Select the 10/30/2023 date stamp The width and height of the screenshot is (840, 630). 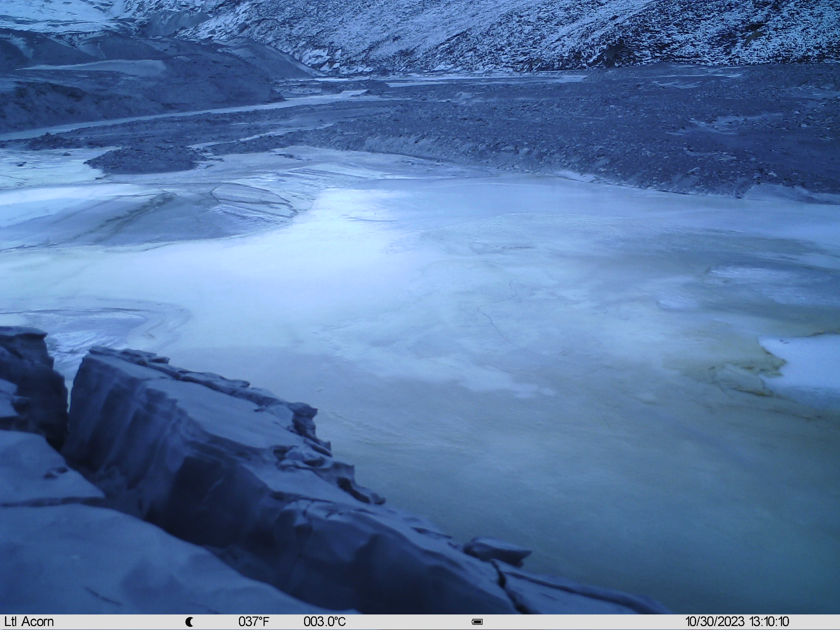[x=715, y=622]
